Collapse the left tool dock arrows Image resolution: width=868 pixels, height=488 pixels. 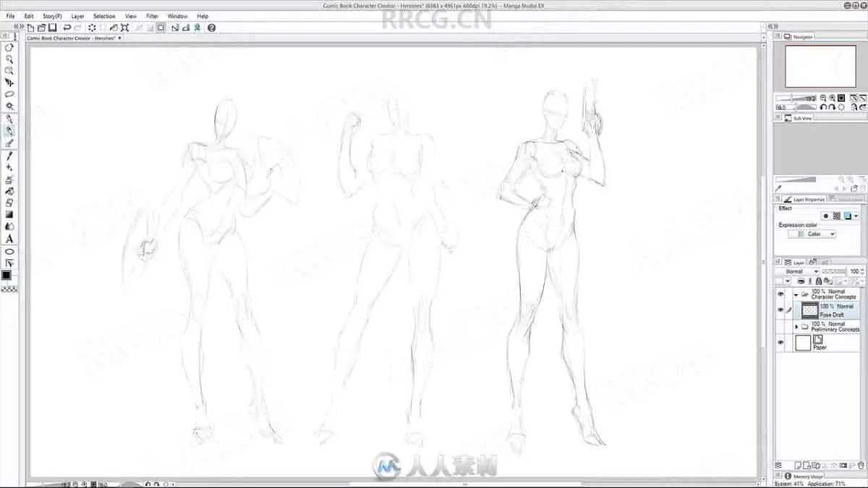(19, 27)
